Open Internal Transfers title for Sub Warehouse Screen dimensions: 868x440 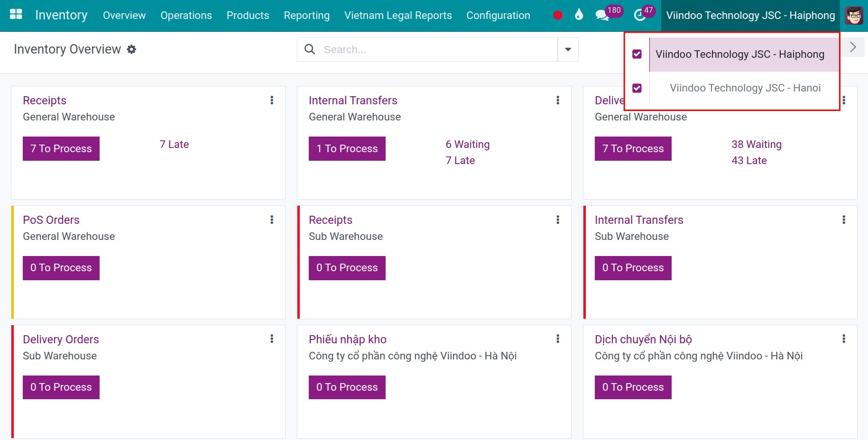(x=639, y=220)
